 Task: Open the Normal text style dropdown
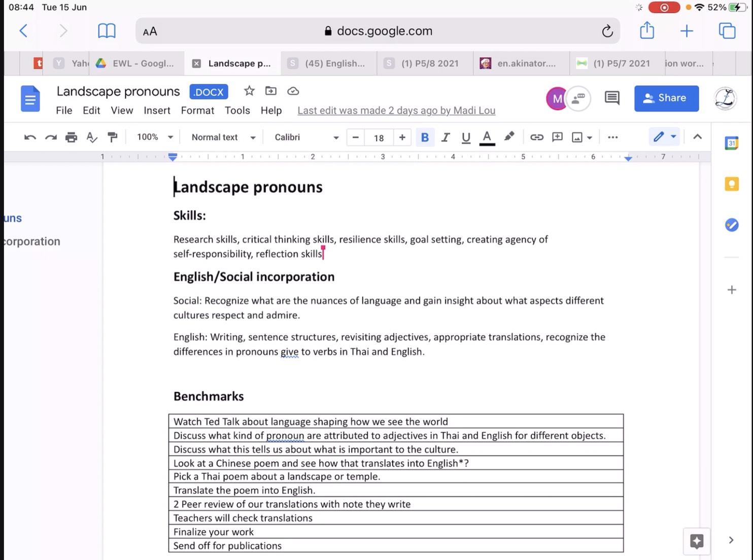[223, 137]
